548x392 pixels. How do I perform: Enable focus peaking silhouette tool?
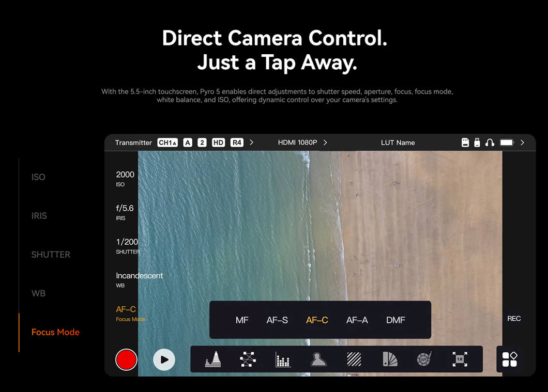point(318,359)
